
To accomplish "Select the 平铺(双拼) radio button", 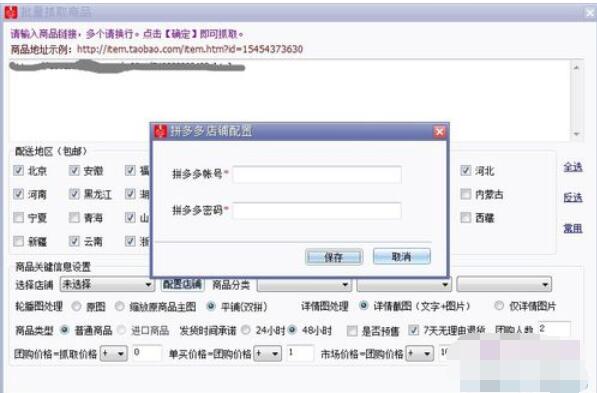I will [211, 306].
